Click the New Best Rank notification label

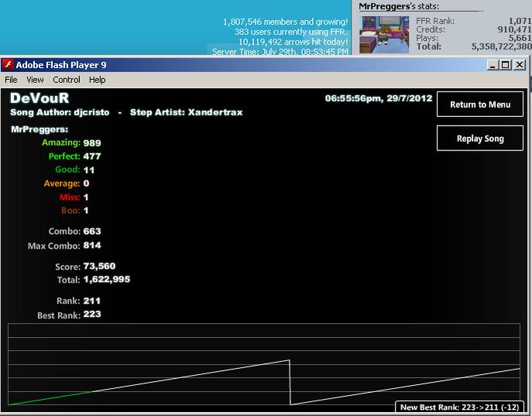pos(459,407)
